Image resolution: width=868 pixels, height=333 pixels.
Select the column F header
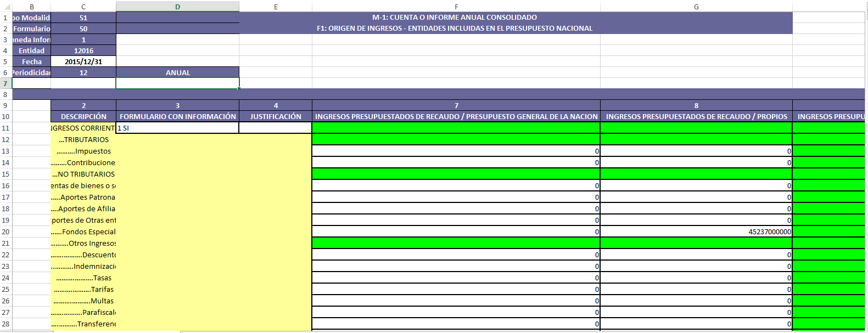click(x=456, y=7)
